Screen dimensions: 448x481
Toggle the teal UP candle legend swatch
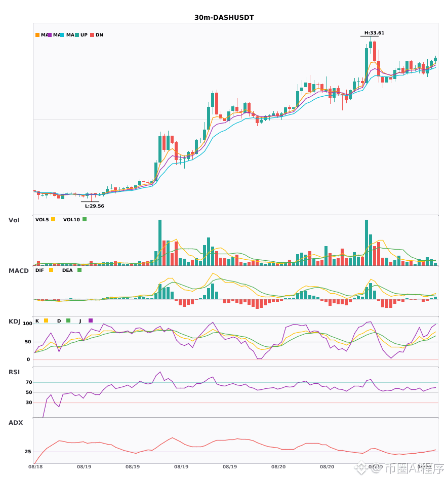[x=77, y=35]
